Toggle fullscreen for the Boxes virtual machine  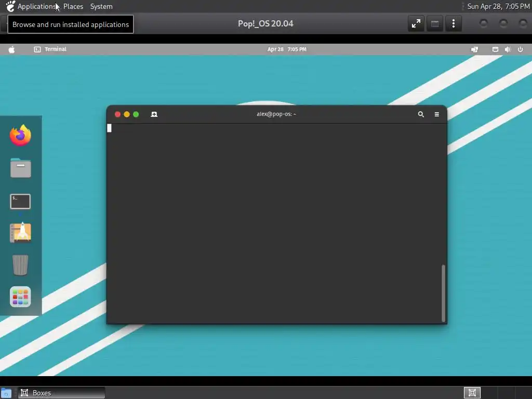coord(416,23)
